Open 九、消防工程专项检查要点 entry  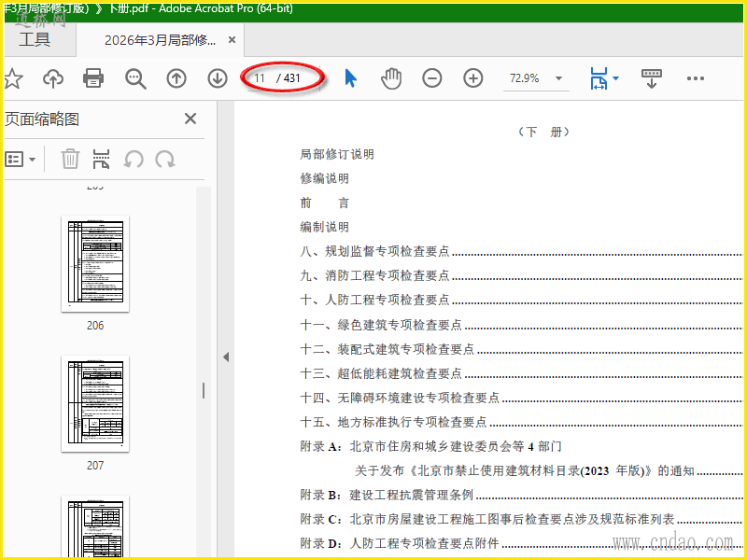[x=521, y=275]
